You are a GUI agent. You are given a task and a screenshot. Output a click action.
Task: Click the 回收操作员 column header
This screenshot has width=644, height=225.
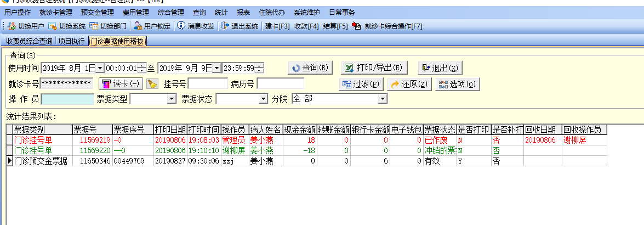(x=584, y=130)
